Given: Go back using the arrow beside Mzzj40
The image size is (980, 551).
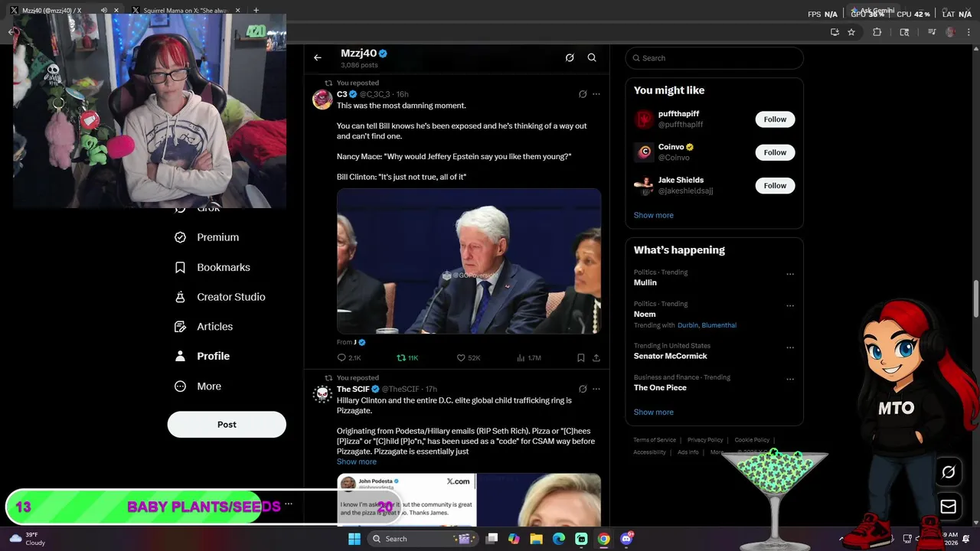Looking at the screenshot, I should 318,57.
